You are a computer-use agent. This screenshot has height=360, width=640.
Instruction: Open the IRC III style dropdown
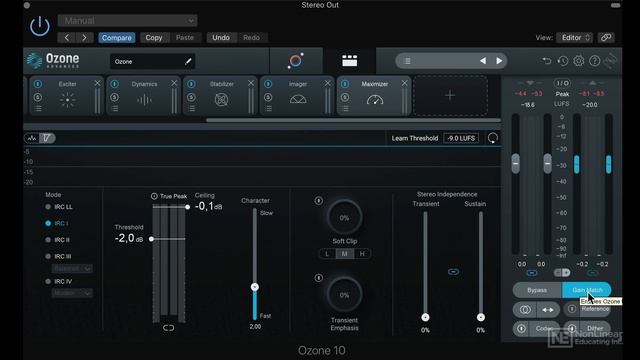[x=72, y=269]
